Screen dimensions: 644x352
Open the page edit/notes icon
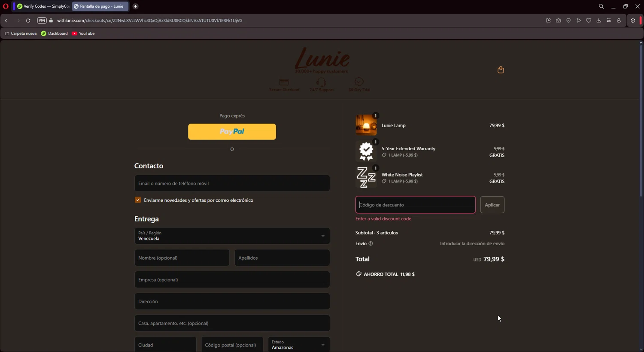pos(548,21)
